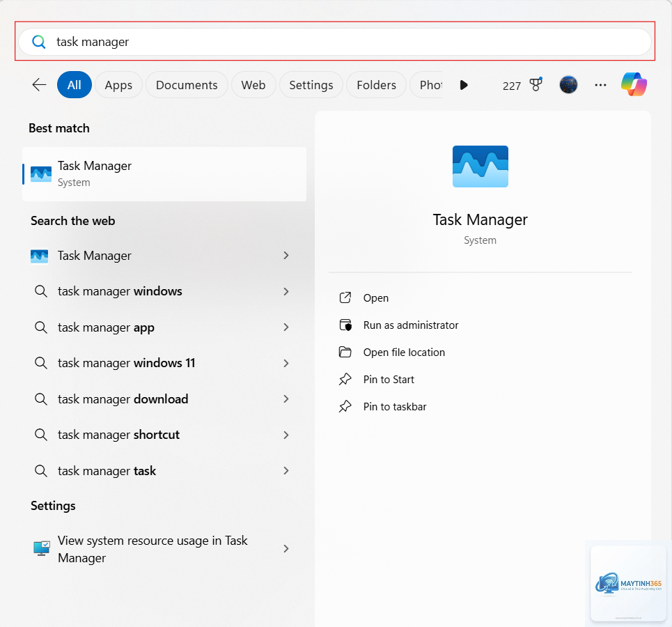This screenshot has height=627, width=672.
Task: Click the task manager search input field
Action: [335, 42]
